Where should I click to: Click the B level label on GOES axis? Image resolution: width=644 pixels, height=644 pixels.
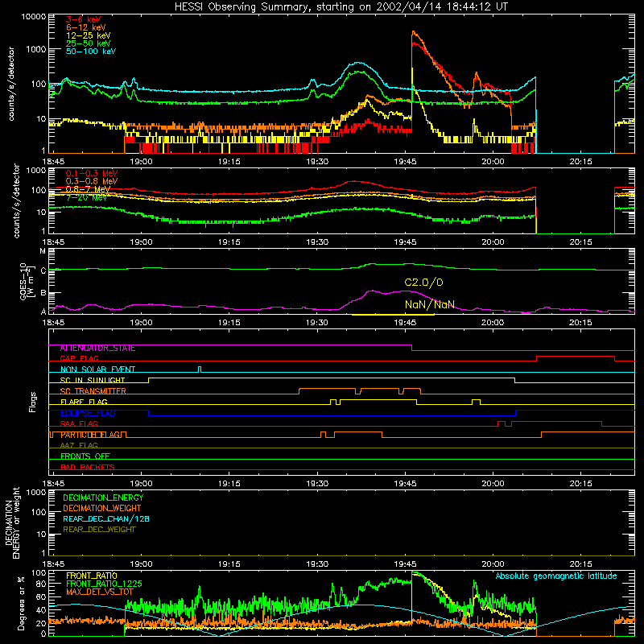click(43, 293)
